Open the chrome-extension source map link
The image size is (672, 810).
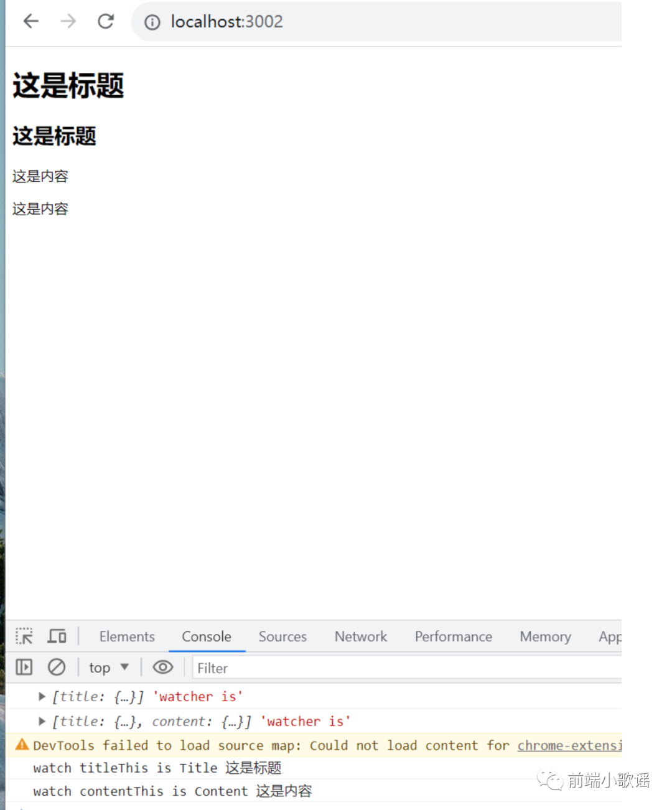(x=569, y=745)
